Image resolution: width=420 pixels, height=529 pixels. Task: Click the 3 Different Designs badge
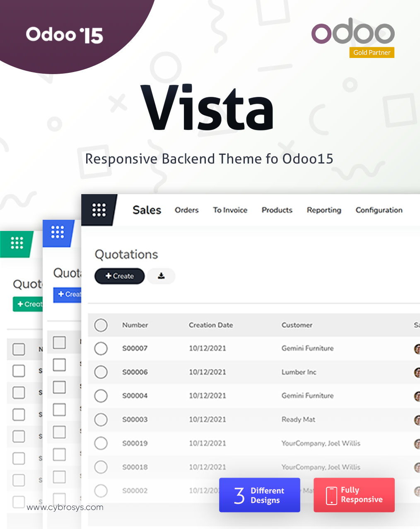(x=259, y=495)
